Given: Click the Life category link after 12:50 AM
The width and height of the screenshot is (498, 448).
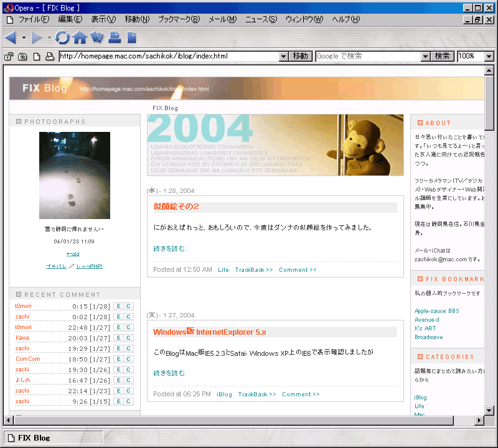Looking at the screenshot, I should tap(223, 270).
